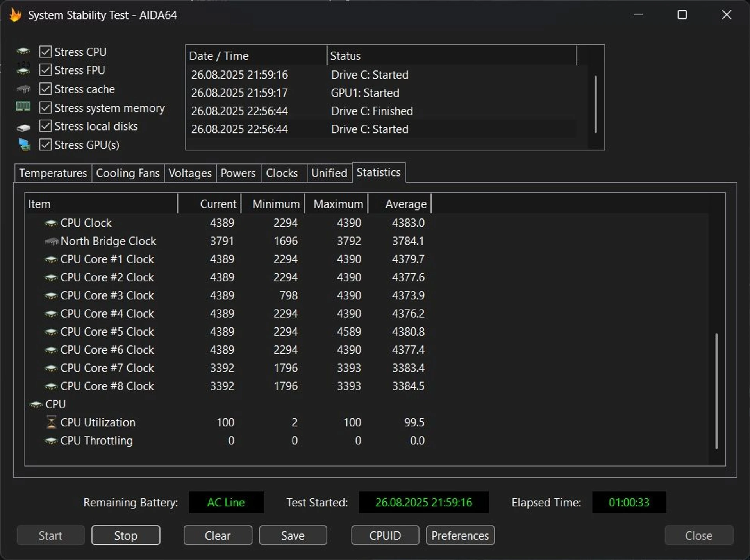This screenshot has width=750, height=560.
Task: Select log entry at 26.08.2025 21:59:16
Action: click(x=382, y=75)
